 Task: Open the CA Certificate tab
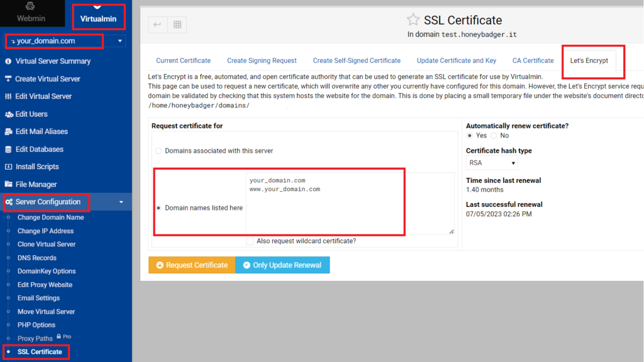coord(533,60)
